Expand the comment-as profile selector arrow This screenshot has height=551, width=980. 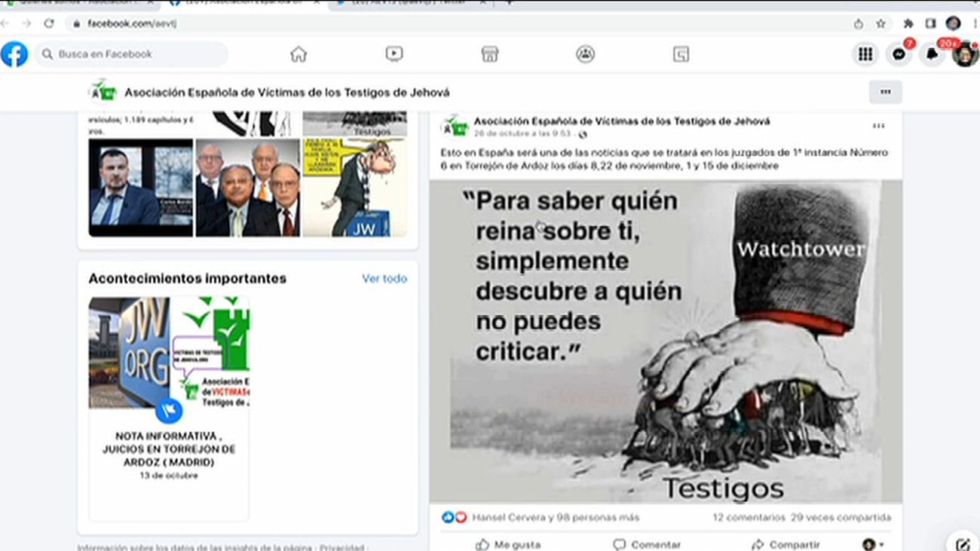[x=874, y=544]
